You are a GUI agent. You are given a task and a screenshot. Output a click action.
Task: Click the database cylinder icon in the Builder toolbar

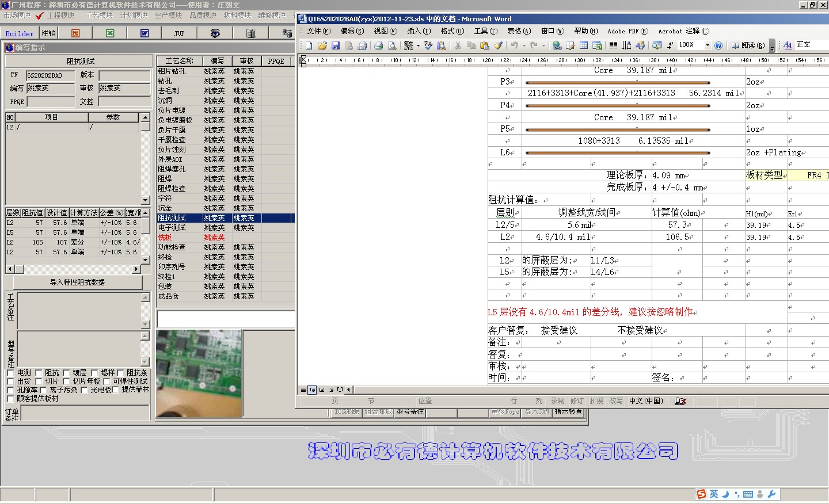(250, 33)
